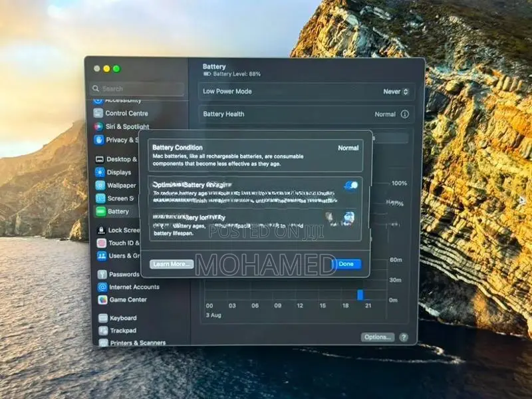Open Low Power Mode Never dropdown
The height and width of the screenshot is (399, 532).
pos(396,92)
